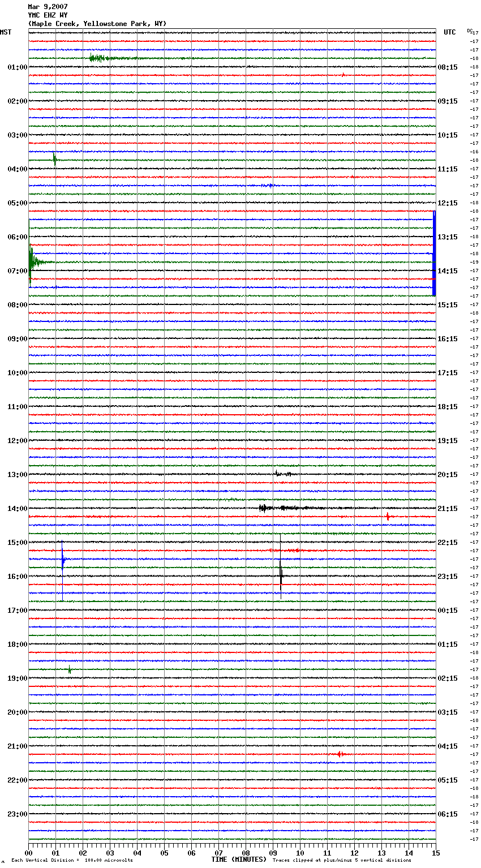This screenshot has height=868, width=481.
Task: Select the 11:00 MST time label
Action: click(18, 407)
